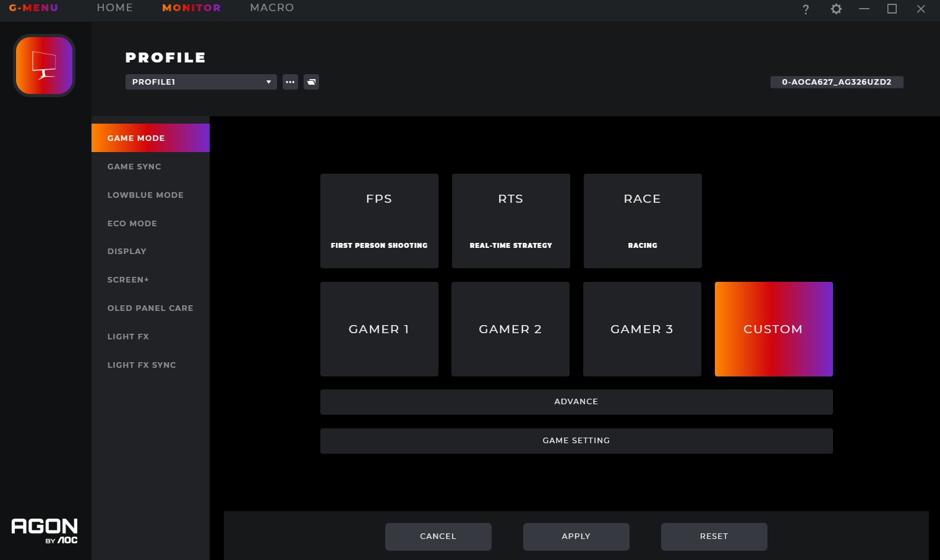Open GAME SYNC settings

(x=150, y=166)
